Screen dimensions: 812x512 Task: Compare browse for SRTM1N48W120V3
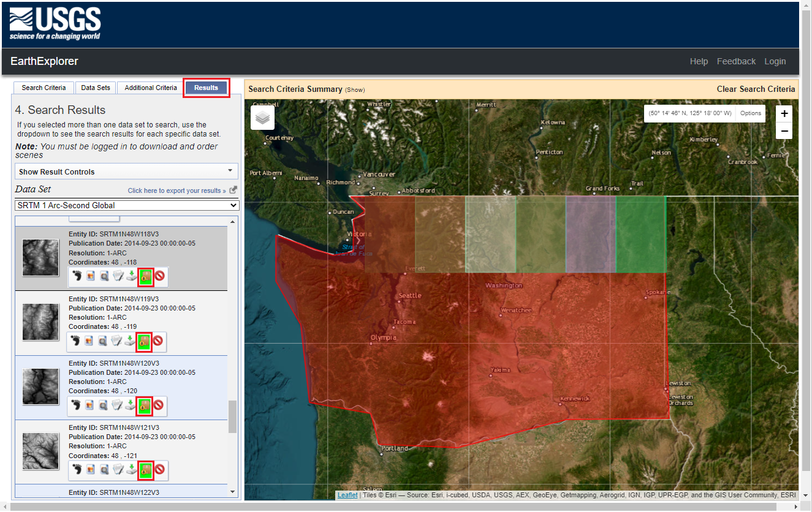tap(104, 405)
